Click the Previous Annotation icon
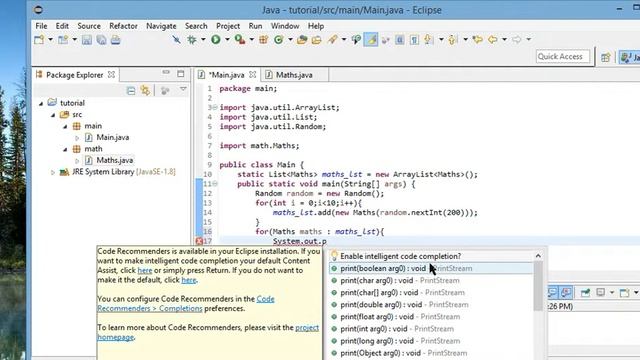 [452, 40]
